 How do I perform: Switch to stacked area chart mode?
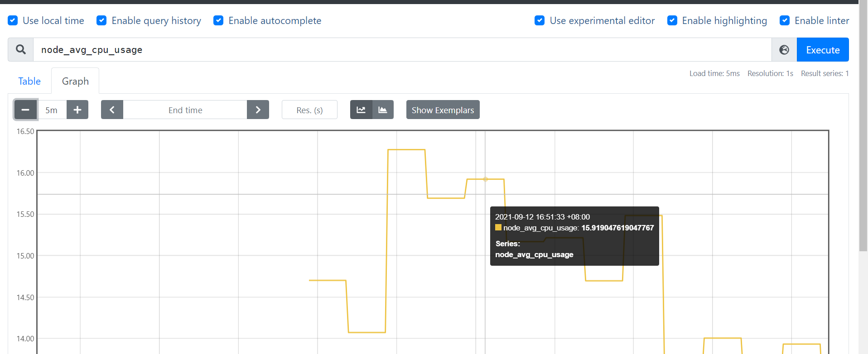click(x=383, y=110)
